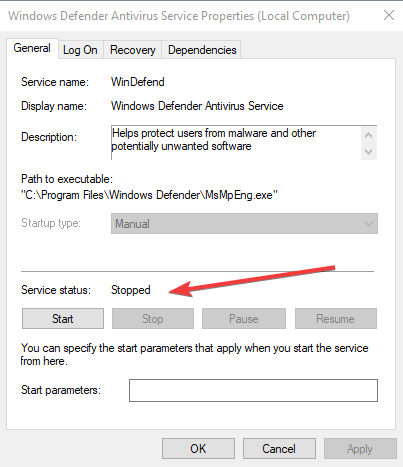Open the Recovery tab
This screenshot has height=467, width=403.
133,50
